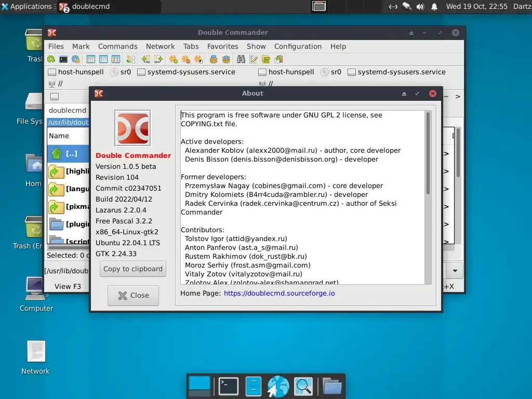Image resolution: width=532 pixels, height=399 pixels.
Task: Click the Copy to clipboard button
Action: pos(133,269)
